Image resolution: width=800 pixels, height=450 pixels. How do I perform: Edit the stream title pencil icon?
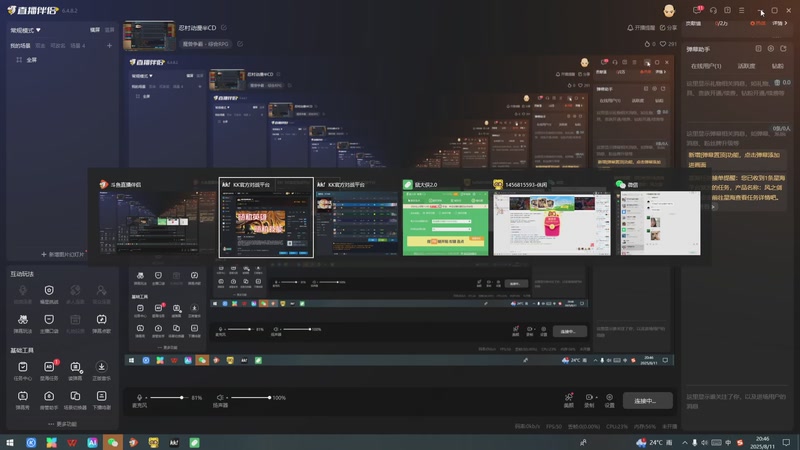click(223, 28)
